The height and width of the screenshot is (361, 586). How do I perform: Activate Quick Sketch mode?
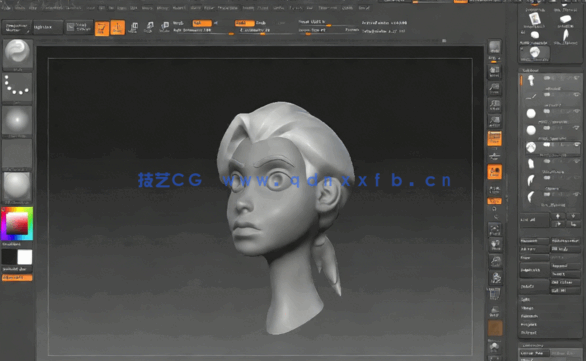click(x=78, y=27)
